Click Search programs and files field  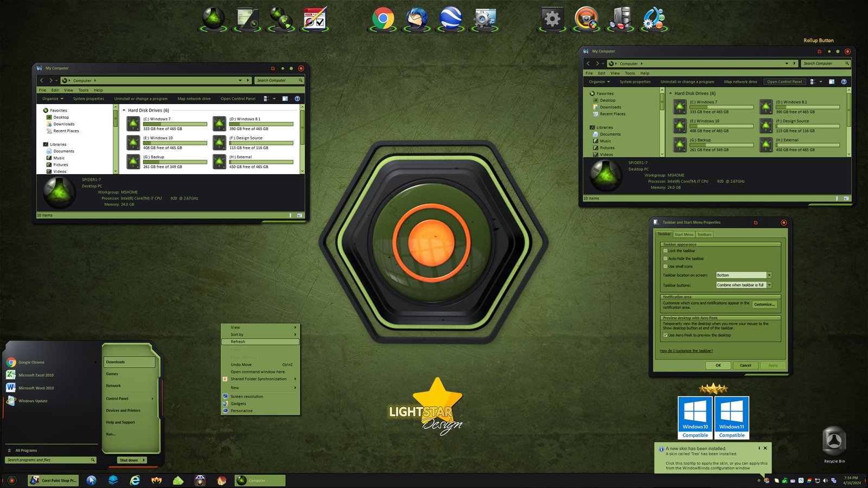pos(51,460)
